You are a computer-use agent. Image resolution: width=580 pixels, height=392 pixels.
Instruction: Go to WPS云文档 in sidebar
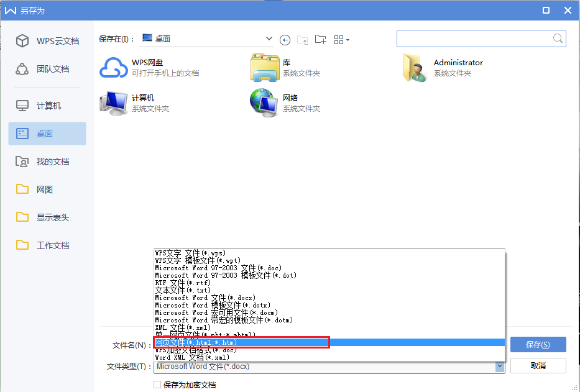click(x=47, y=41)
